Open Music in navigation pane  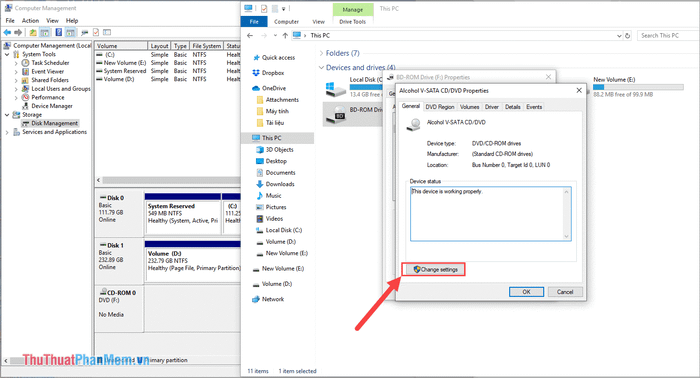[x=273, y=195]
